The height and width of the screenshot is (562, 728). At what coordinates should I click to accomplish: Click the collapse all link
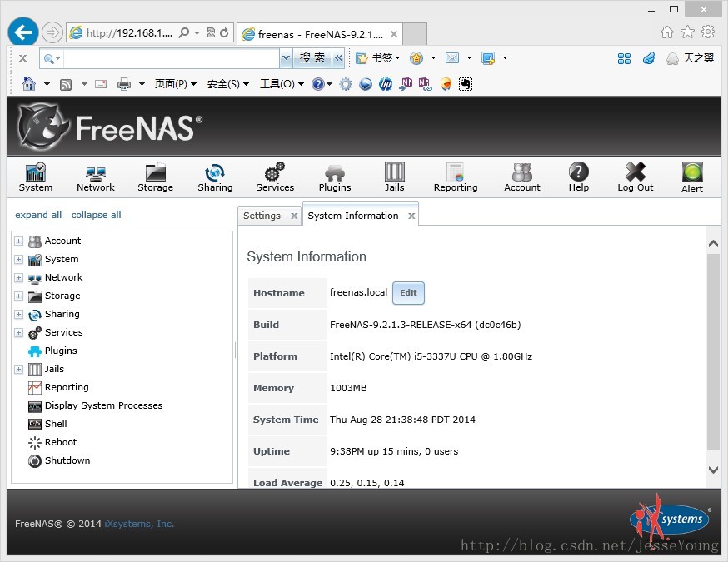(96, 215)
